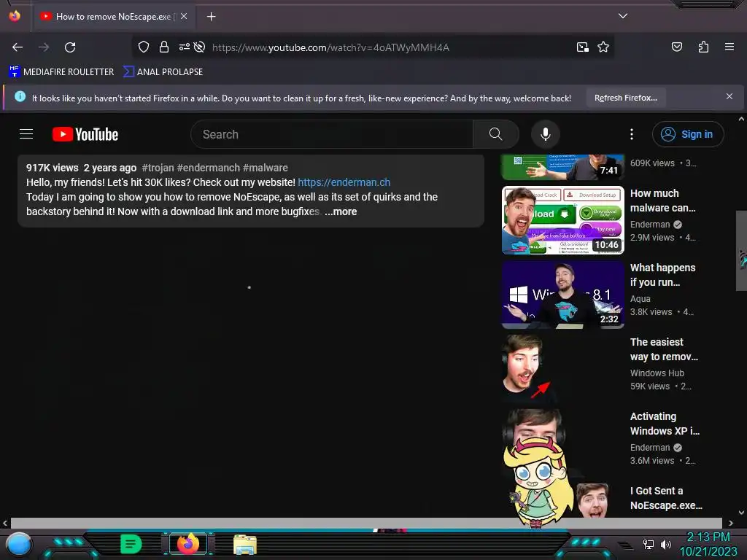The height and width of the screenshot is (560, 747).
Task: Open network icon in system tray
Action: (648, 544)
